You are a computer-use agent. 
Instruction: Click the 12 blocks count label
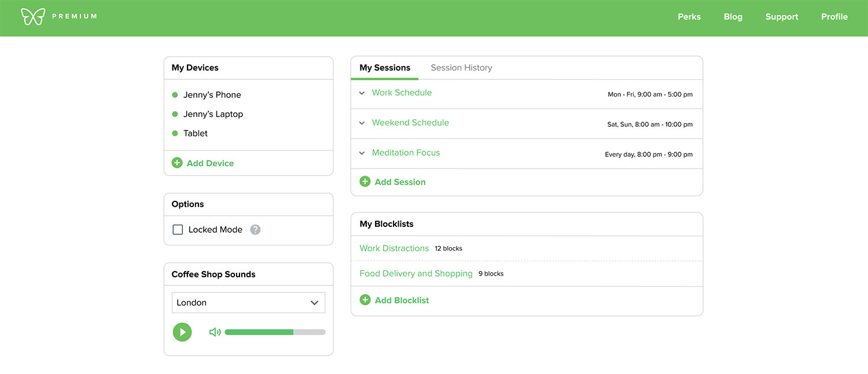coord(448,248)
